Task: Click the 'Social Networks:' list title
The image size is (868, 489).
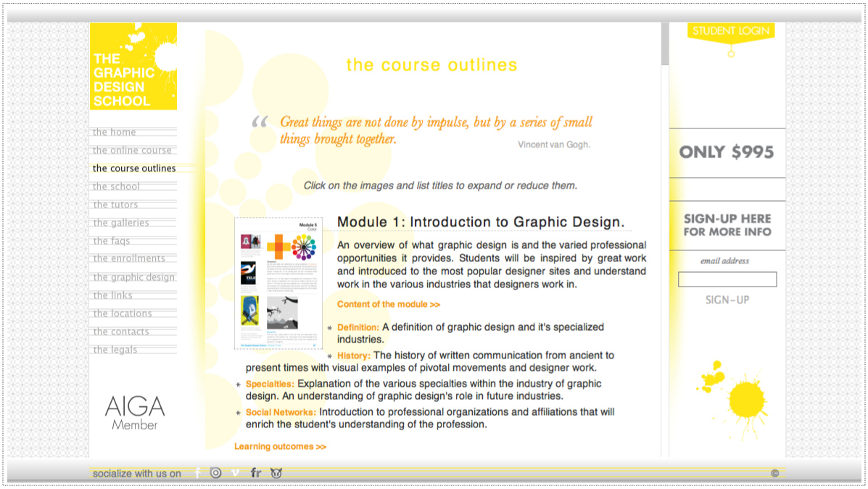Action: click(x=281, y=412)
